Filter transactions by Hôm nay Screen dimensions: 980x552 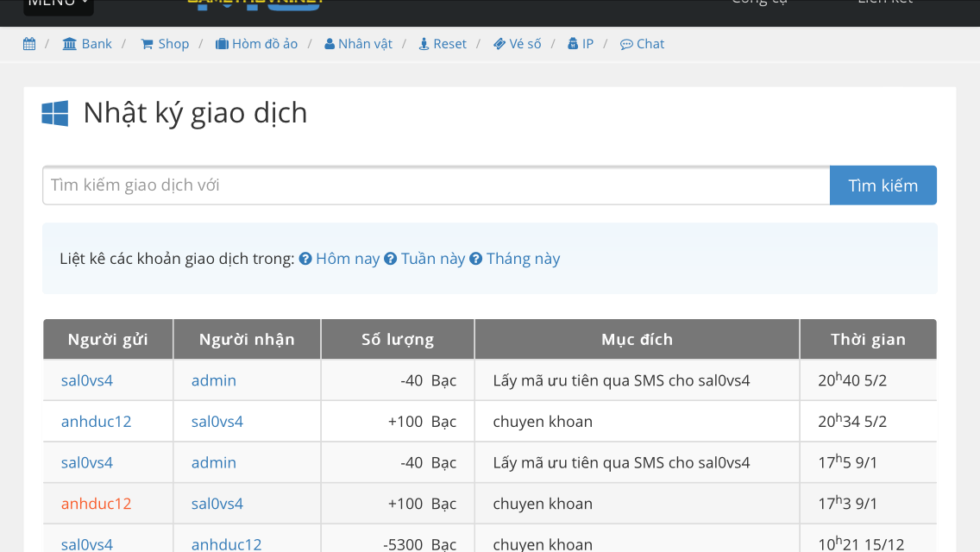[340, 259]
